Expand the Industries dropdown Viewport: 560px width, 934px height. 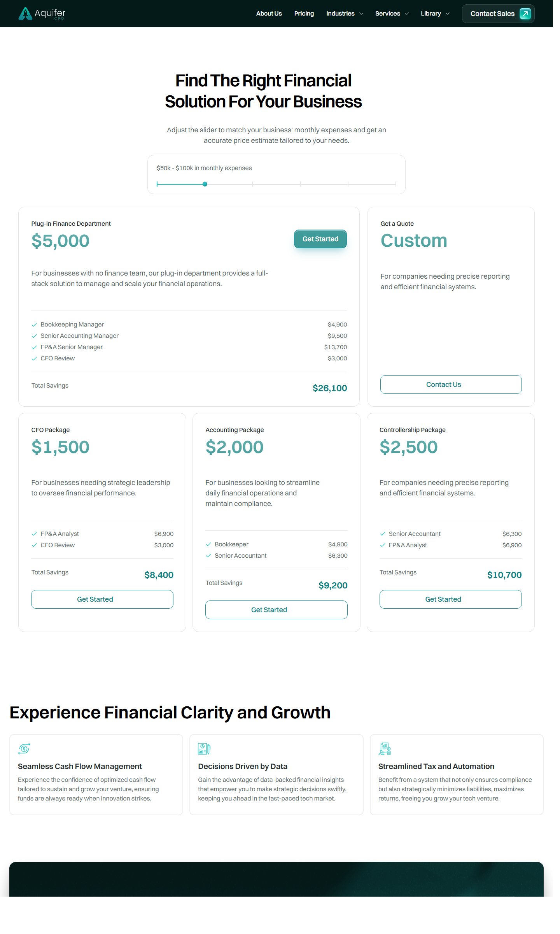[x=344, y=13]
